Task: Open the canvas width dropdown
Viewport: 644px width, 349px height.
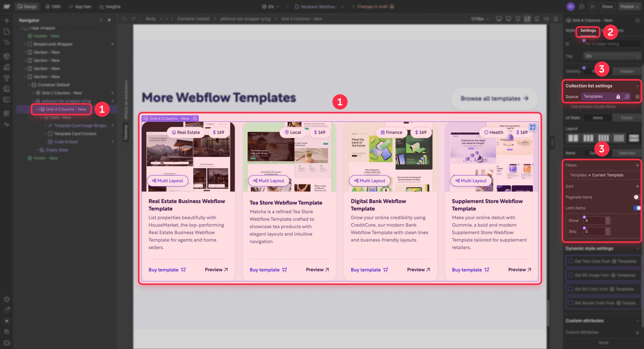Action: click(x=480, y=19)
